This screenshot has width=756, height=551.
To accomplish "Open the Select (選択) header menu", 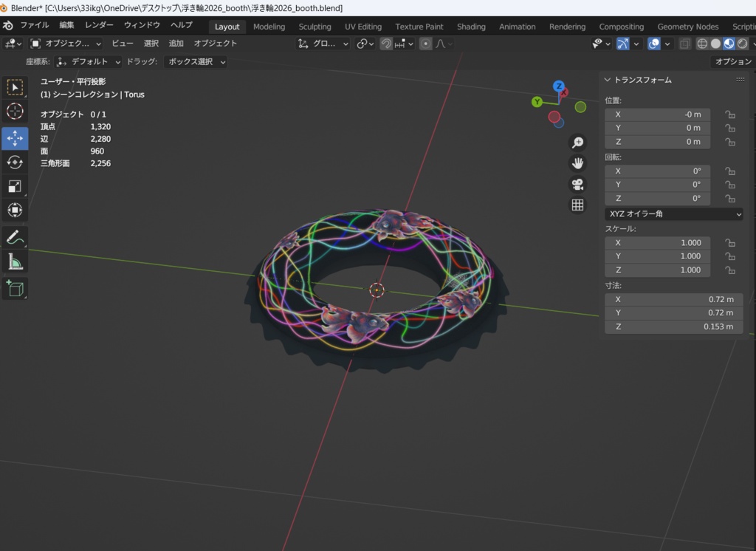I will (151, 44).
